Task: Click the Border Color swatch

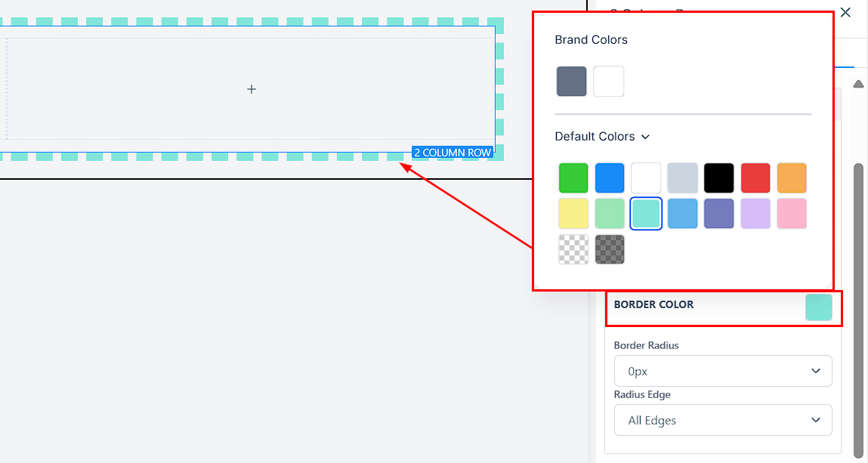Action: [818, 307]
